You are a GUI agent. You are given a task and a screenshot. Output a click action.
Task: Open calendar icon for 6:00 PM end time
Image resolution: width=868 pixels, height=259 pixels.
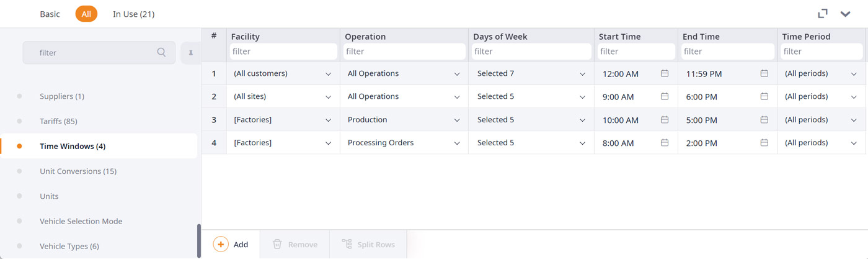click(x=764, y=96)
